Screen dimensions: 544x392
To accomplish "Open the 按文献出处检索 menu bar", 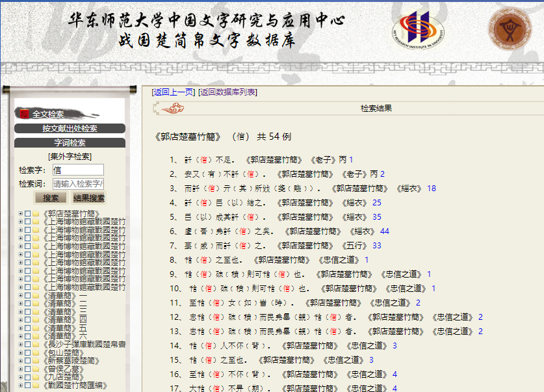I will pos(70,128).
